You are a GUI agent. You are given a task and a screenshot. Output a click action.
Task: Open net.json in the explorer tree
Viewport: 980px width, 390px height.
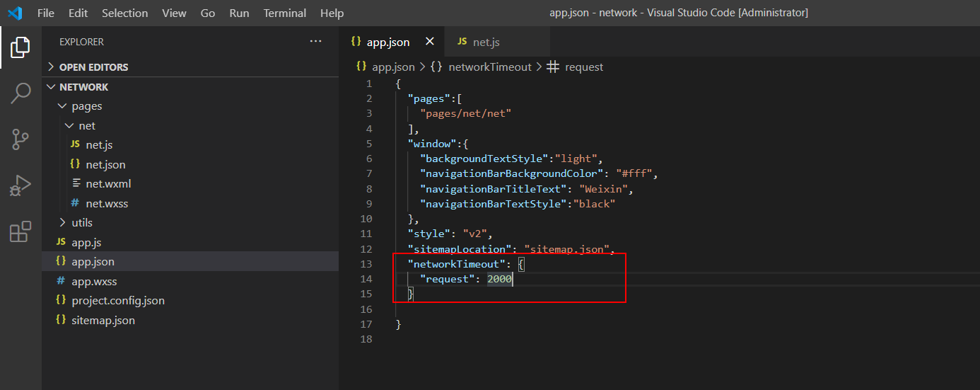pyautogui.click(x=190, y=164)
